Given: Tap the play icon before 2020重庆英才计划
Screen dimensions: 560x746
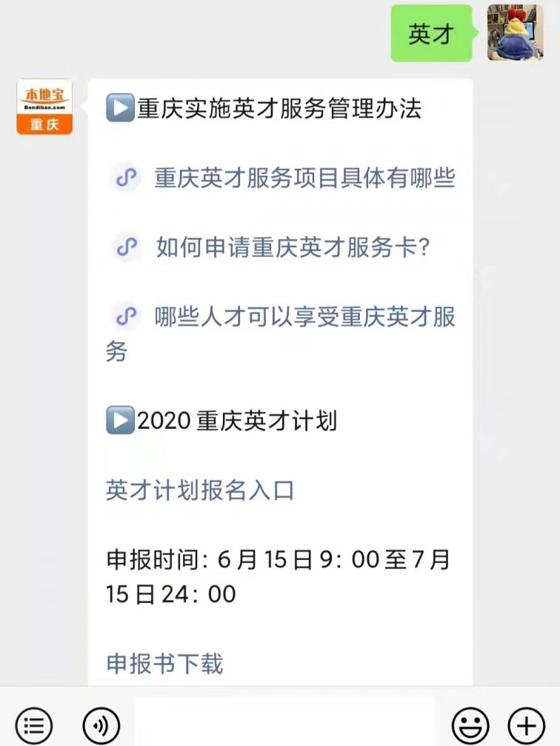Looking at the screenshot, I should (121, 419).
